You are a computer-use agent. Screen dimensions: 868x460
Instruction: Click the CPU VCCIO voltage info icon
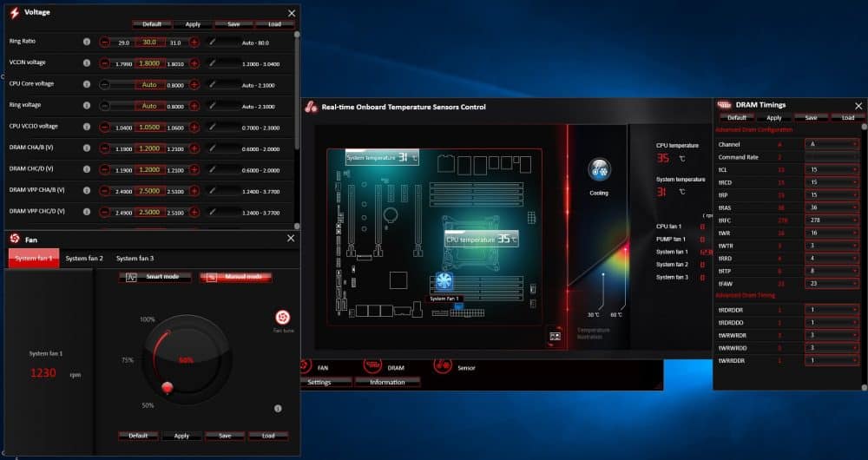86,127
